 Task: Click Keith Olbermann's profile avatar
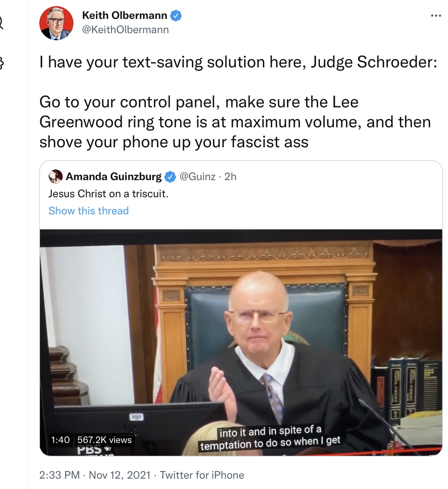(x=56, y=23)
